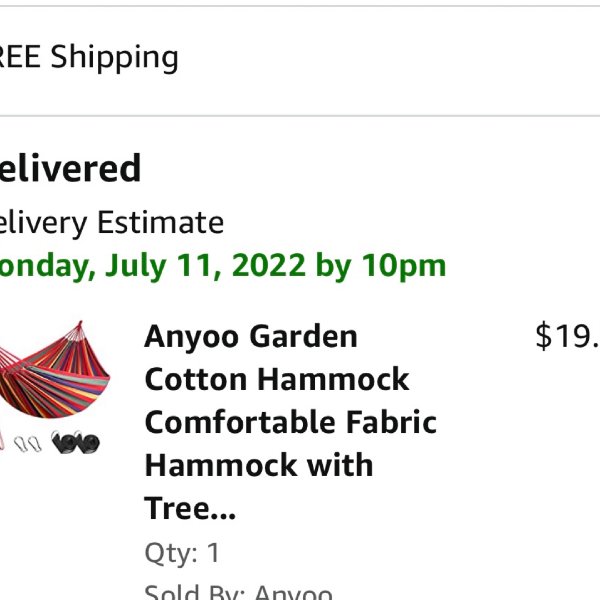
Task: Click the "Shipping" word in top row
Action: [x=115, y=57]
